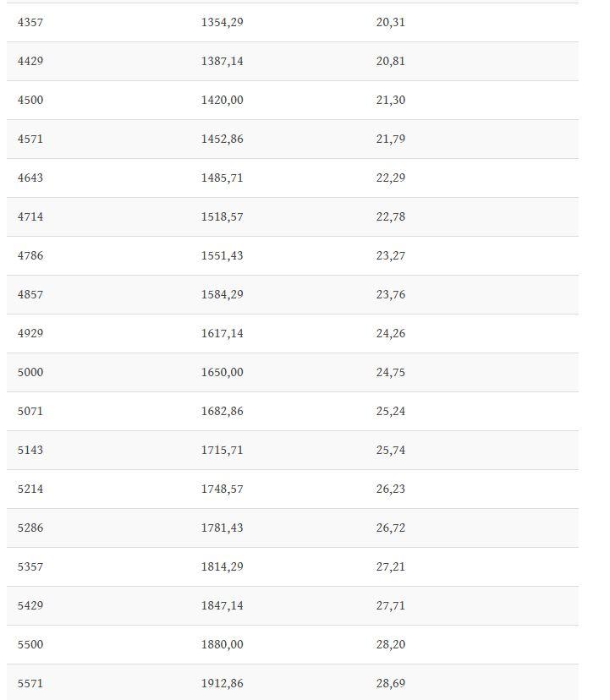Select the 22,78 cell
The width and height of the screenshot is (610, 700).
390,217
